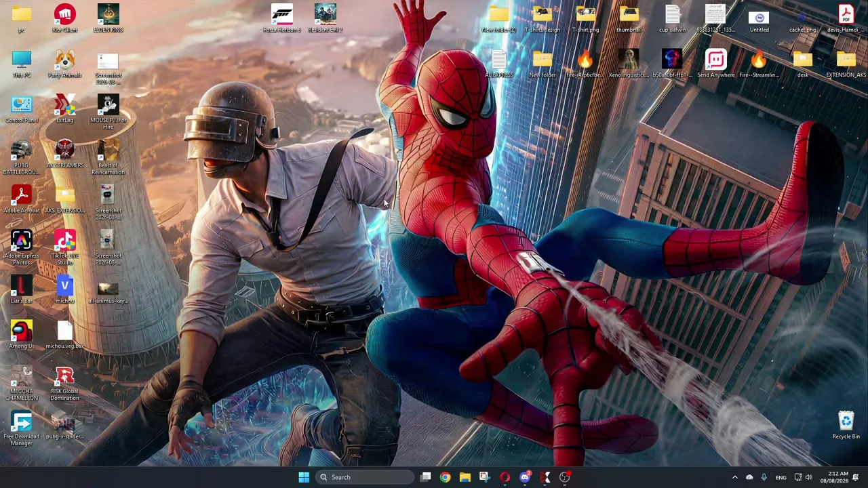Select the Among Us desktop shortcut
The image size is (868, 488).
point(22,335)
